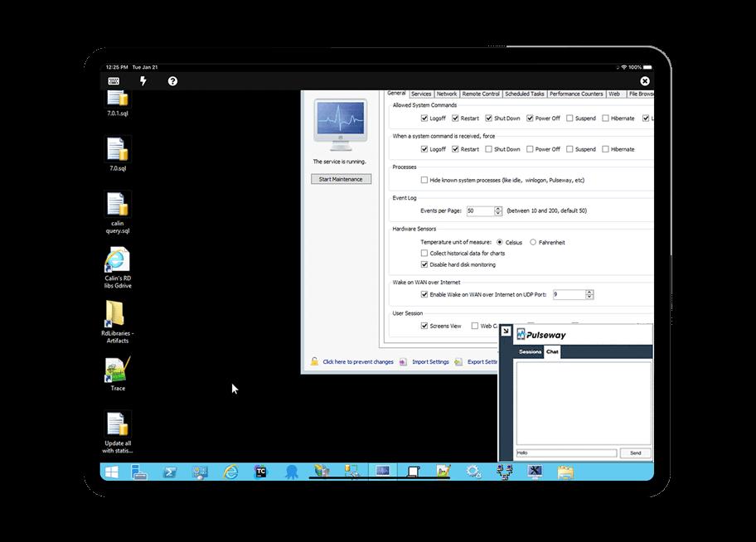Image resolution: width=756 pixels, height=542 pixels.
Task: Click the UDP Port spinner arrows
Action: click(589, 295)
